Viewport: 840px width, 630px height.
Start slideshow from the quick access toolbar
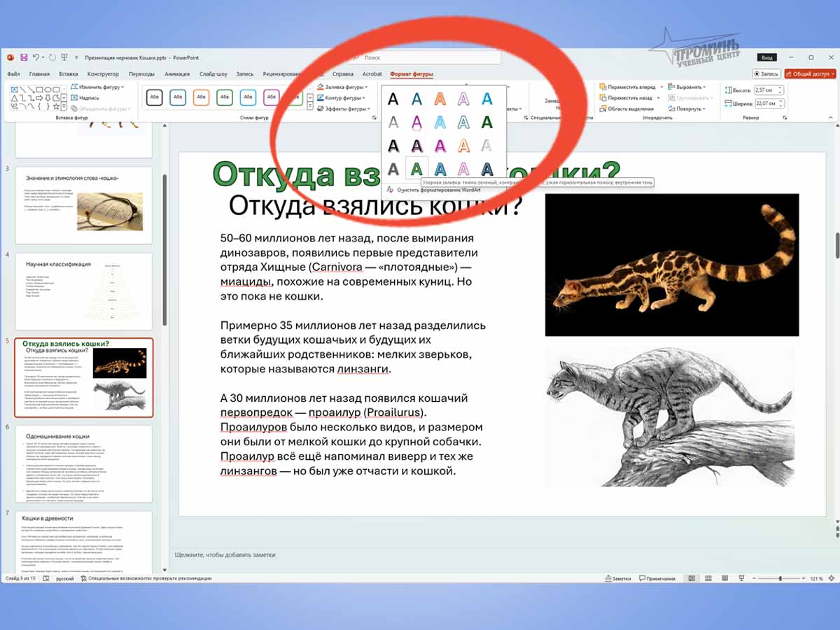(x=64, y=57)
